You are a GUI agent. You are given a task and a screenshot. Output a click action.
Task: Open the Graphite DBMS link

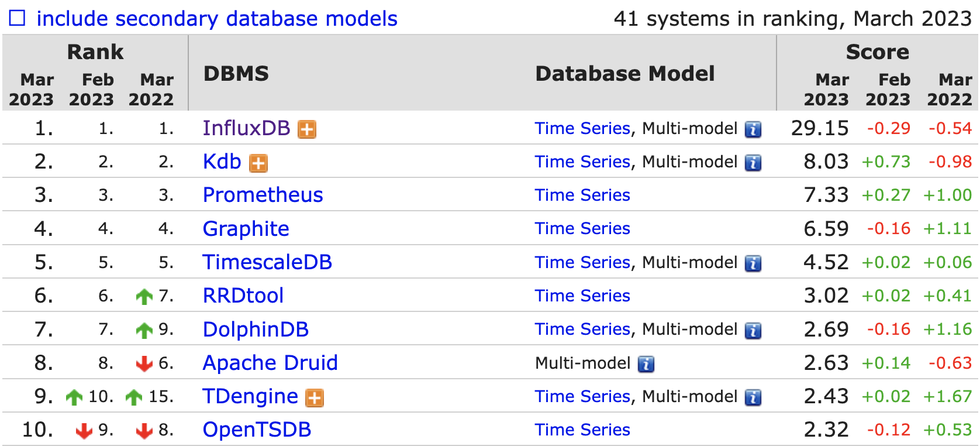(x=246, y=229)
